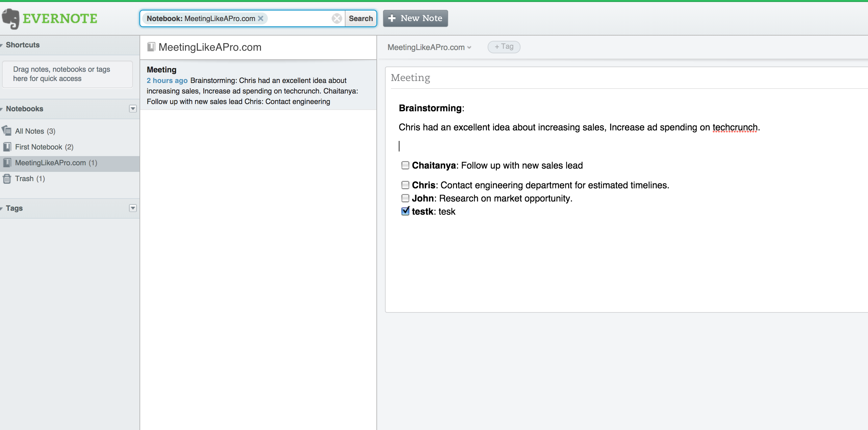868x430 pixels.
Task: Uncheck the testk checkbox
Action: click(x=405, y=211)
